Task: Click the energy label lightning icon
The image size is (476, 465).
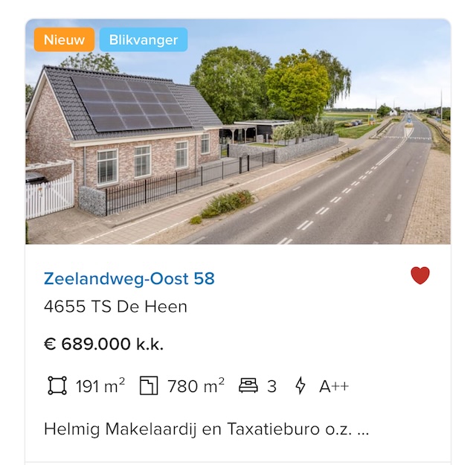Action: pyautogui.click(x=300, y=385)
